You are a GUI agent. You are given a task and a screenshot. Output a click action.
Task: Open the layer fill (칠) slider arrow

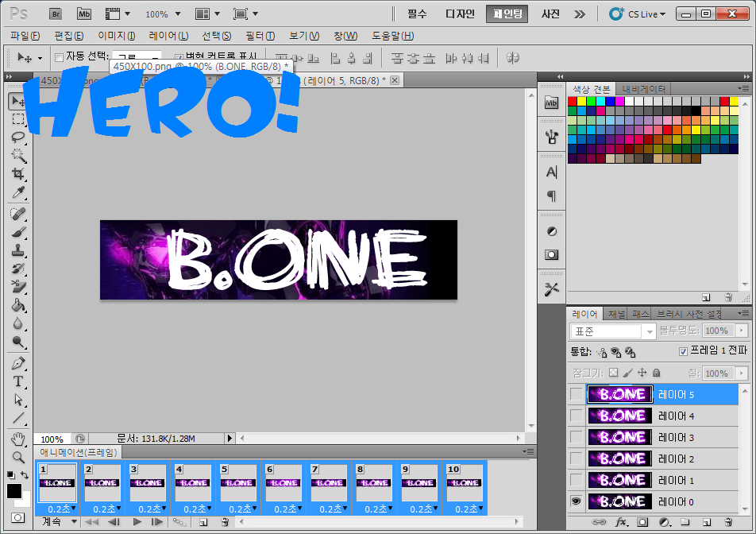pyautogui.click(x=742, y=373)
